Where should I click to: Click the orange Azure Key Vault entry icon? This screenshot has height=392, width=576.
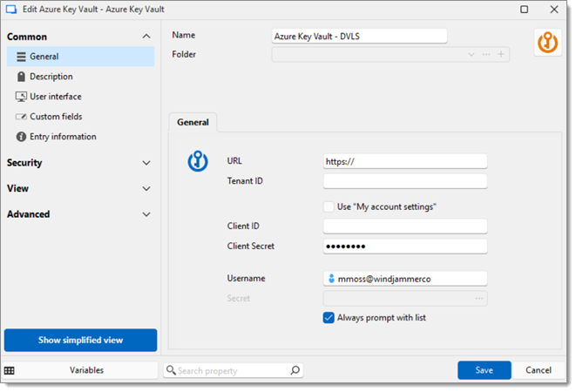(548, 43)
